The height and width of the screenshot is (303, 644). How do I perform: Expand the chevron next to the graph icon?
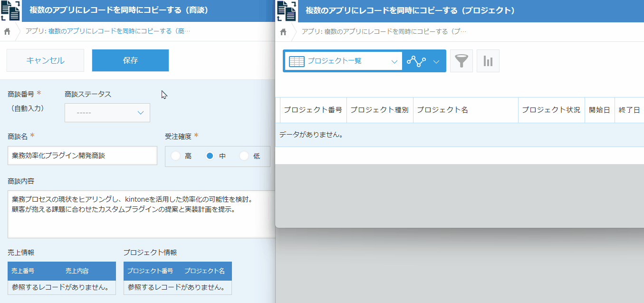[x=436, y=61]
